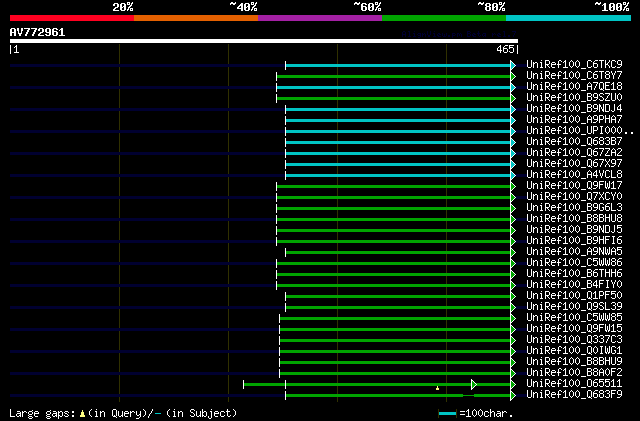The image size is (640, 421).
Task: Open the UniRef100_Q9FW15 hit label
Action: [574, 329]
